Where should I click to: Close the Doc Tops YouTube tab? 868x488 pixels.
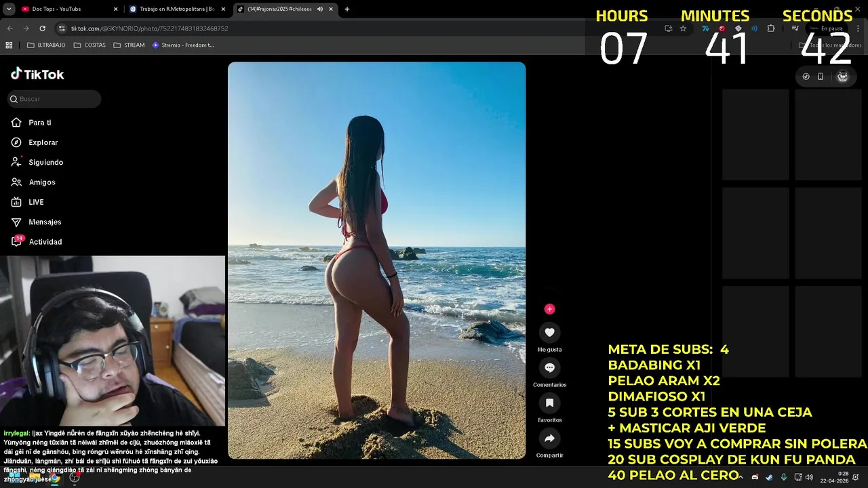click(x=116, y=9)
